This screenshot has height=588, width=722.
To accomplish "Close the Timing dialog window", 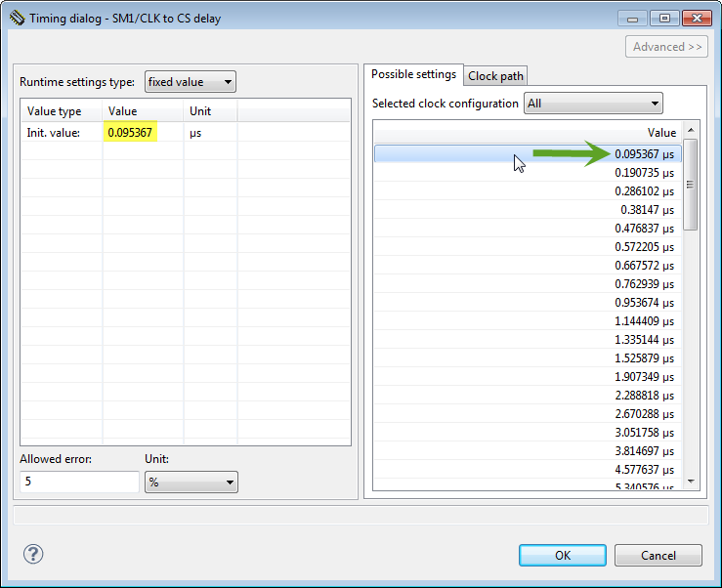I will coord(696,18).
